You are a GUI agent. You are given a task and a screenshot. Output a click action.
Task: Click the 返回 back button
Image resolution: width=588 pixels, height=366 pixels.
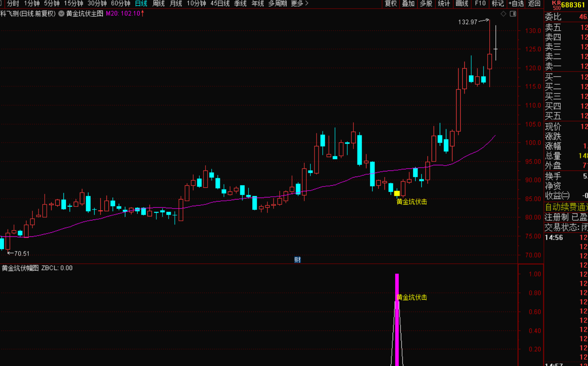tap(534, 4)
